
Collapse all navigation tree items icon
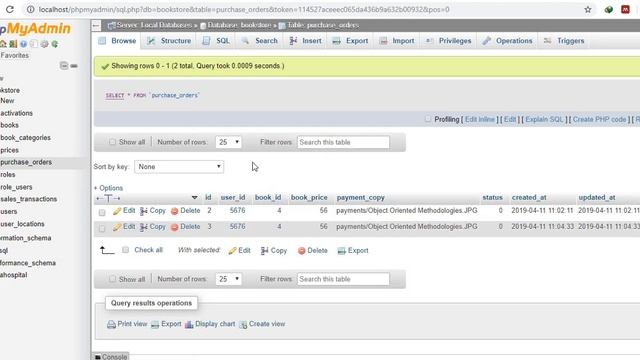[64, 65]
